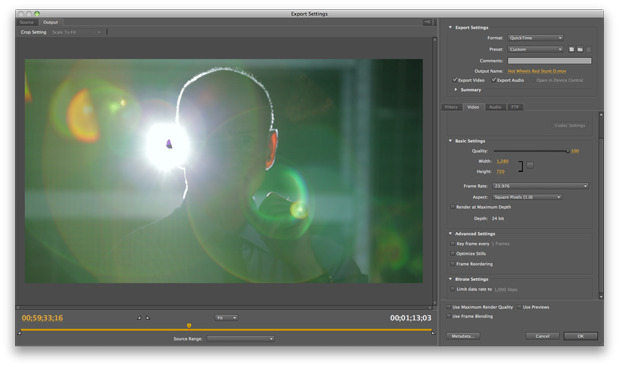This screenshot has width=619, height=367.
Task: Click the In point handle at timeline start
Action: point(20,333)
